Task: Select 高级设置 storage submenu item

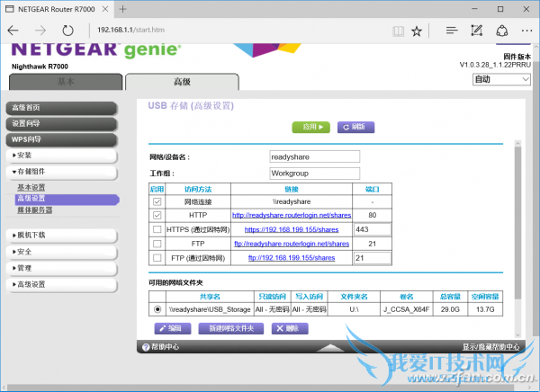Action: click(67, 199)
